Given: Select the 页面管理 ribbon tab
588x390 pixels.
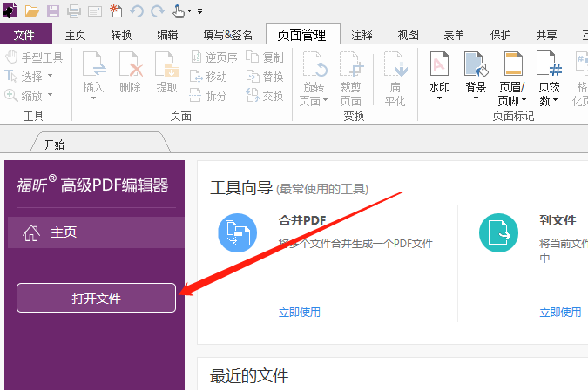Looking at the screenshot, I should (302, 35).
